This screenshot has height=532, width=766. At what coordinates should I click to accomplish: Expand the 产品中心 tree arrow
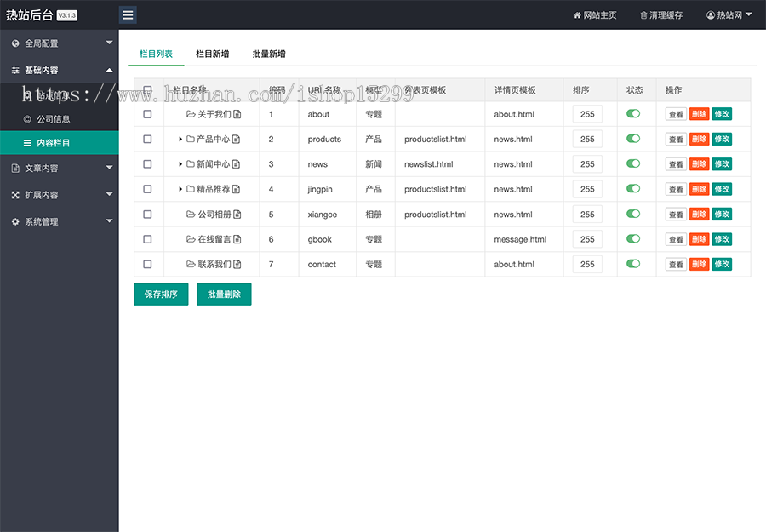point(180,140)
